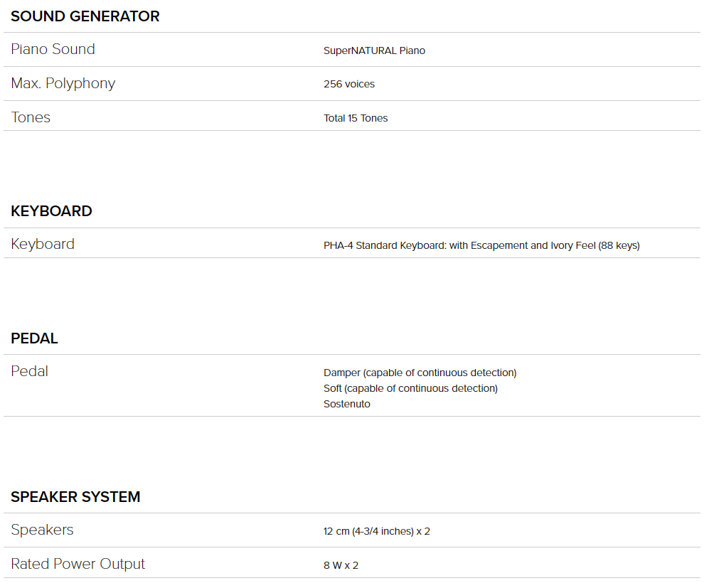This screenshot has width=709, height=588.
Task: Click the Max. Polyphony label
Action: (63, 83)
